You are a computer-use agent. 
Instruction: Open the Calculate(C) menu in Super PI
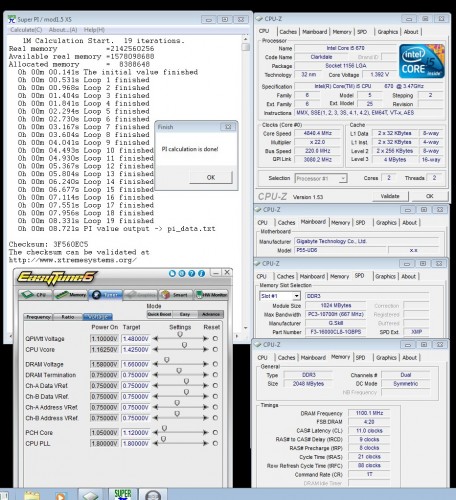click(26, 30)
